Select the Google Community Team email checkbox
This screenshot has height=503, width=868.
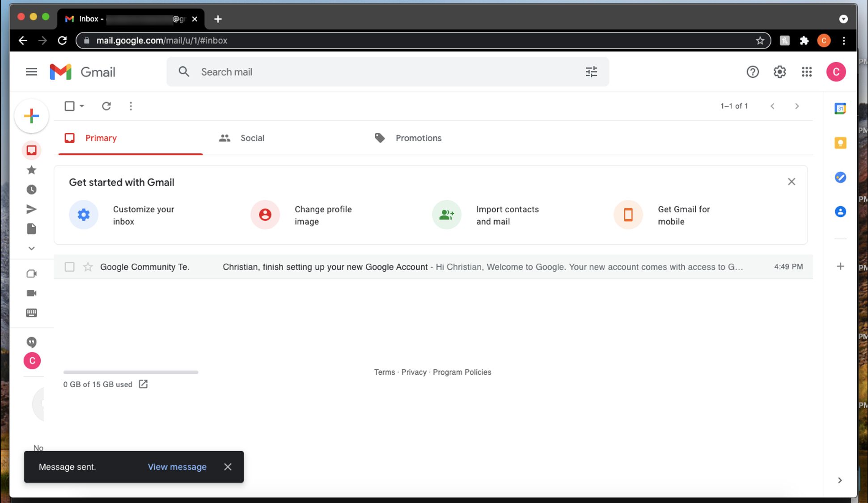tap(69, 267)
